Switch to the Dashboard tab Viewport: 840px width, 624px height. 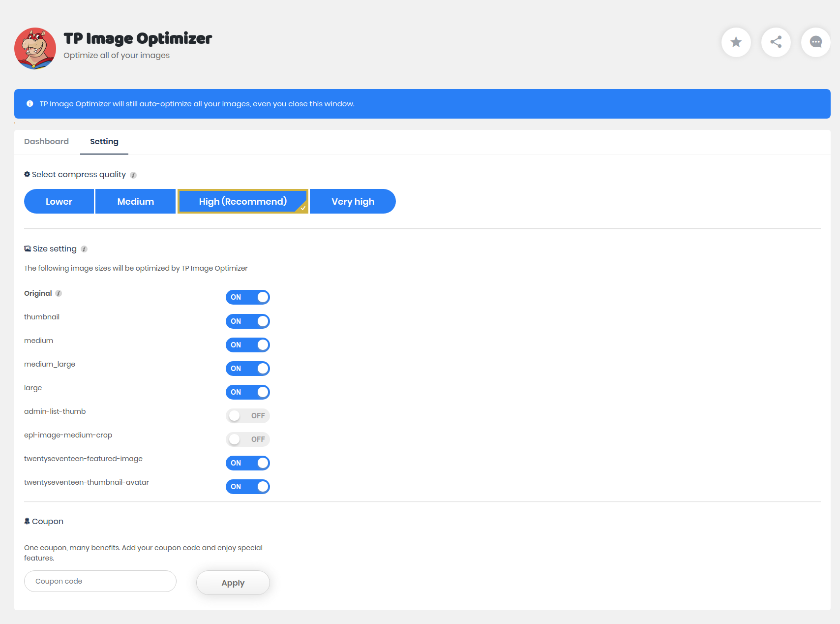46,142
